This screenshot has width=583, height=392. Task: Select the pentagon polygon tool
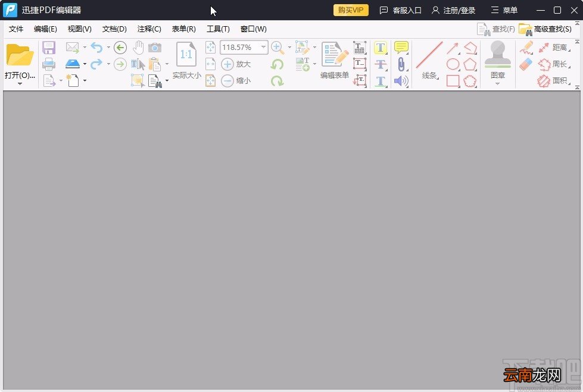470,64
